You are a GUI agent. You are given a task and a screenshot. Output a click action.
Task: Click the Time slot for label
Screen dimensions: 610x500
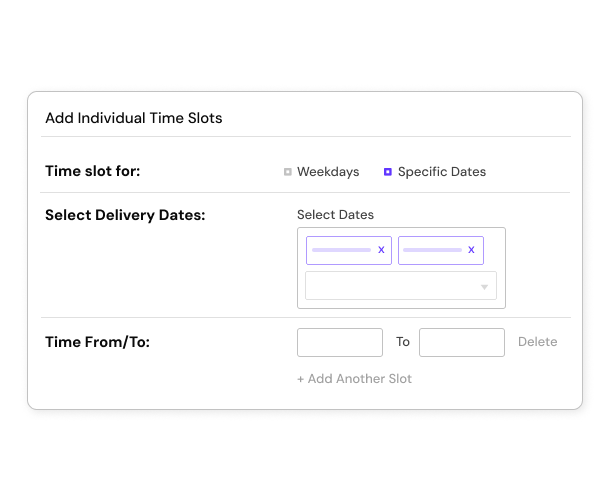[93, 171]
